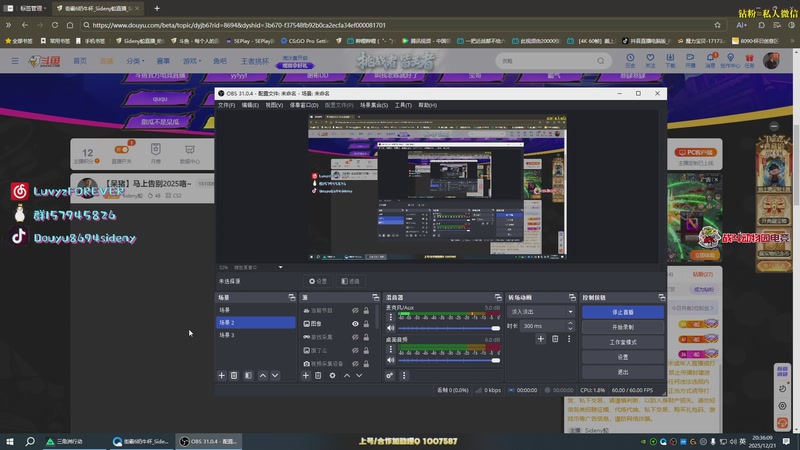Click browser bookmark star icon

717,24
